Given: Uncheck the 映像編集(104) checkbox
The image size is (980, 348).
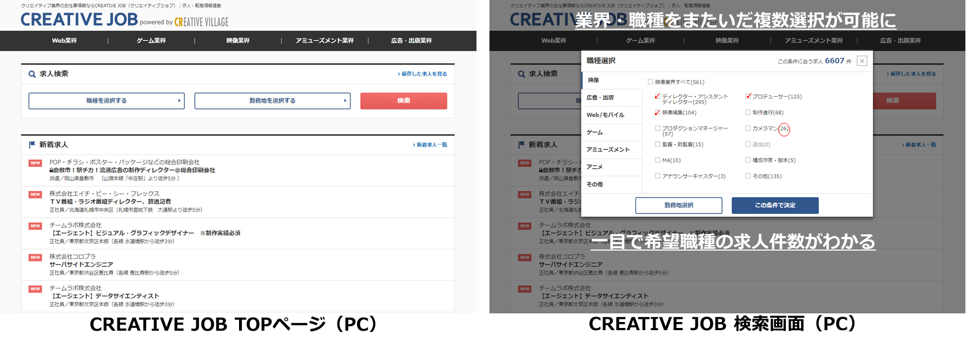Looking at the screenshot, I should tap(658, 113).
